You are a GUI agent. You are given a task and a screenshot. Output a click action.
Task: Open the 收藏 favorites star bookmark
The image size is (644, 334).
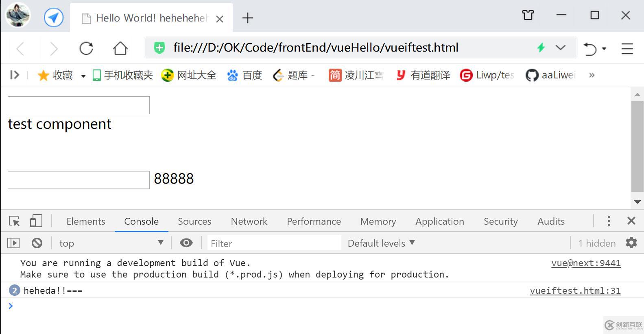pos(55,75)
